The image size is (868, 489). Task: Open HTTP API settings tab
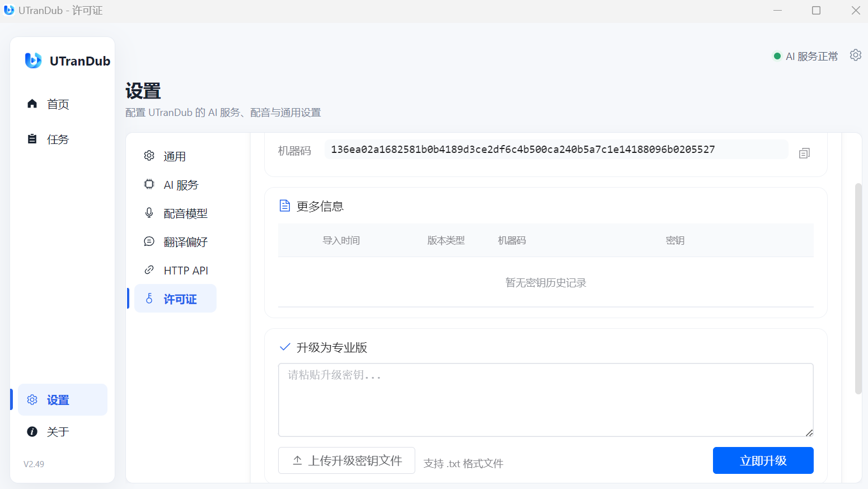[x=175, y=270]
